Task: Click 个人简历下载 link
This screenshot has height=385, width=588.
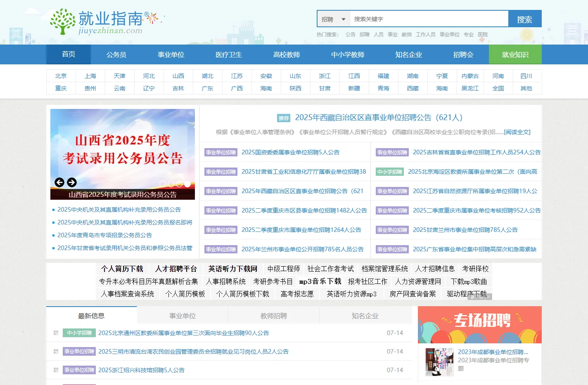Action: (x=122, y=269)
